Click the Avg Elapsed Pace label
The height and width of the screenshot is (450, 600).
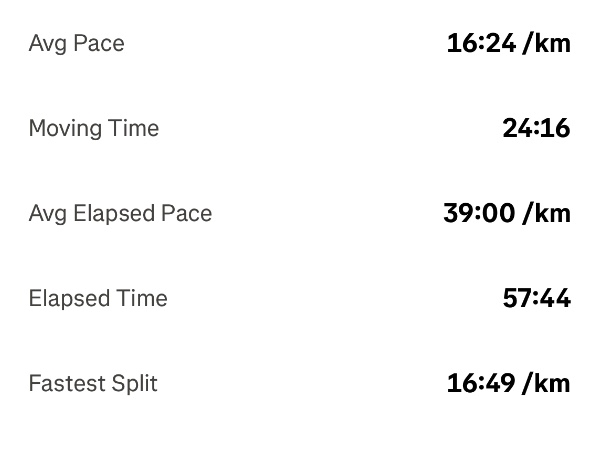tap(120, 214)
